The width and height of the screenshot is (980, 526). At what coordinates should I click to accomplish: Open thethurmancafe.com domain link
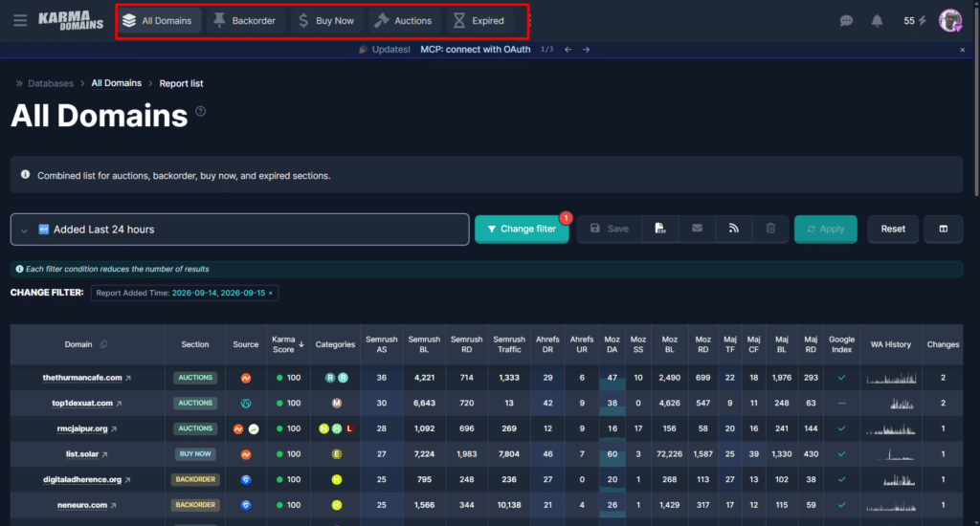pyautogui.click(x=82, y=378)
